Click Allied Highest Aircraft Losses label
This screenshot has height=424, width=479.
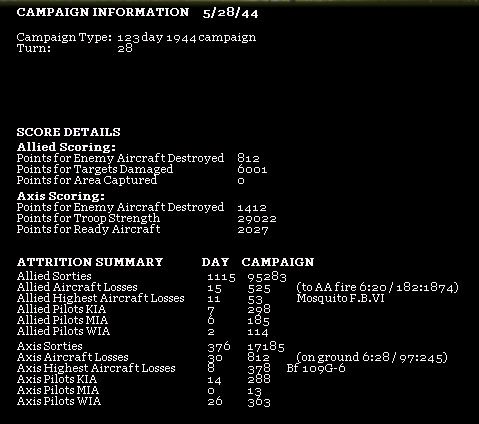101,298
